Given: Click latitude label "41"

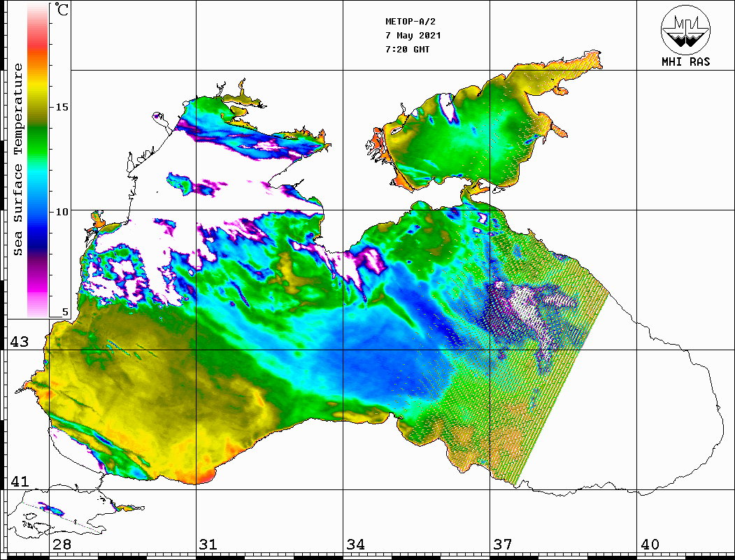Looking at the screenshot, I should [x=20, y=481].
